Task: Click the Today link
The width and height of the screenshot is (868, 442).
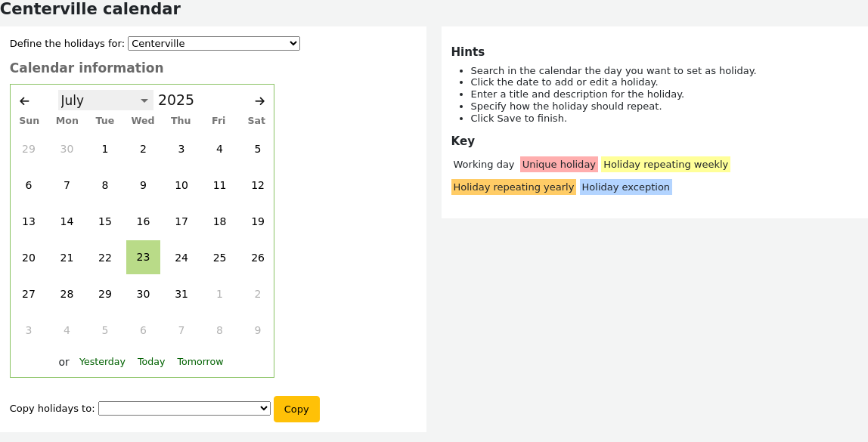Action: coord(150,361)
